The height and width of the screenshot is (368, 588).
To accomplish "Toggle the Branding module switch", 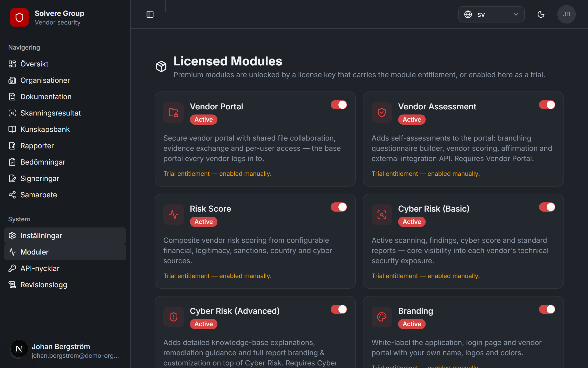I will tap(547, 309).
